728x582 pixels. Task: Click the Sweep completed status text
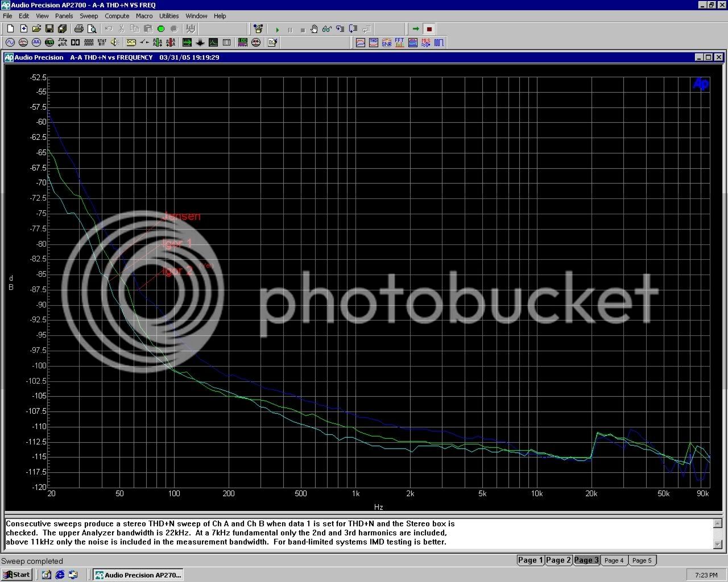[x=32, y=561]
